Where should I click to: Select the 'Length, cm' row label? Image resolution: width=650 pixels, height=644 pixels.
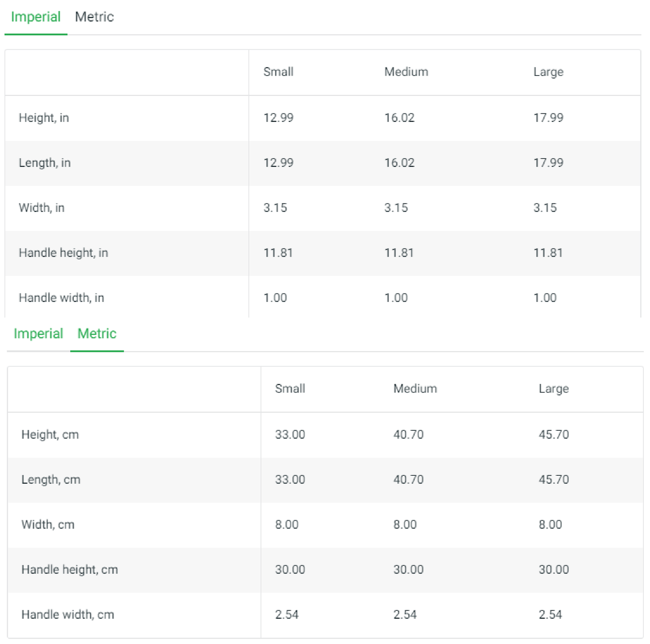51,480
